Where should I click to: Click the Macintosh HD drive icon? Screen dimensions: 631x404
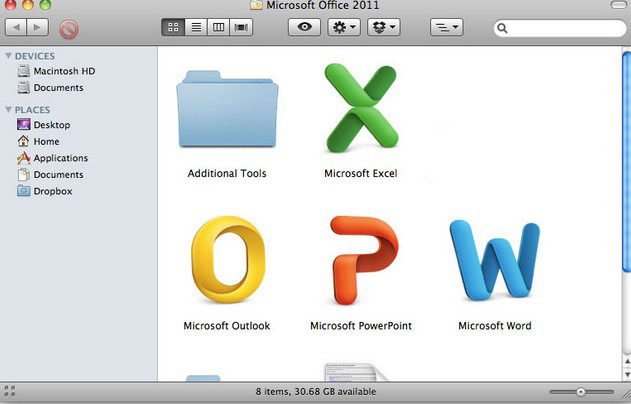coord(23,71)
